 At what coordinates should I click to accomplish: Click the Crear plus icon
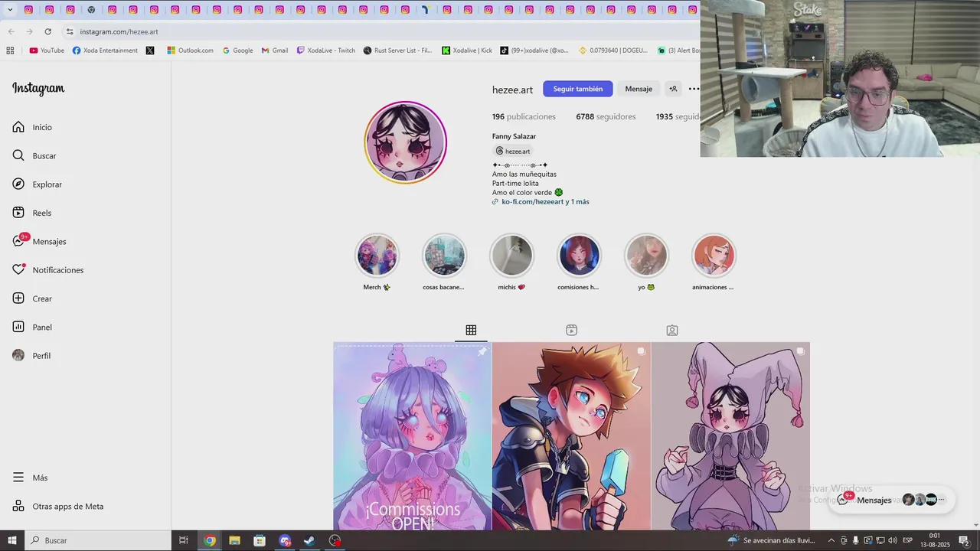(x=18, y=298)
